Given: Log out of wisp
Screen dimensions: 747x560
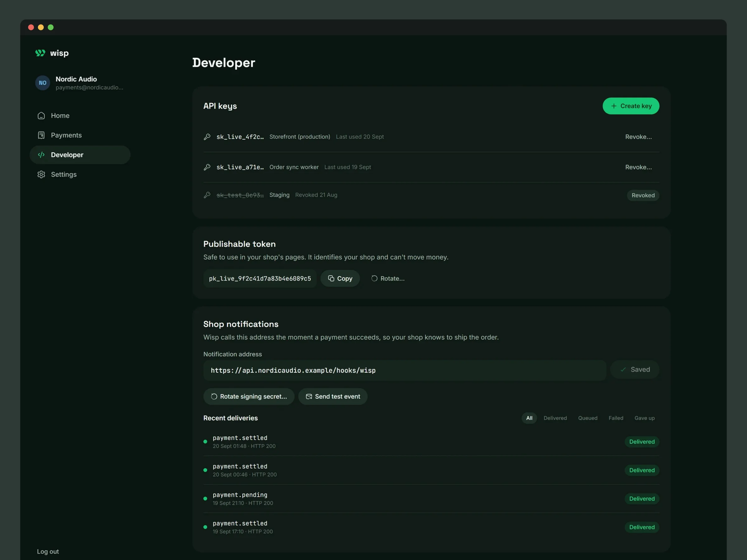Looking at the screenshot, I should point(48,551).
